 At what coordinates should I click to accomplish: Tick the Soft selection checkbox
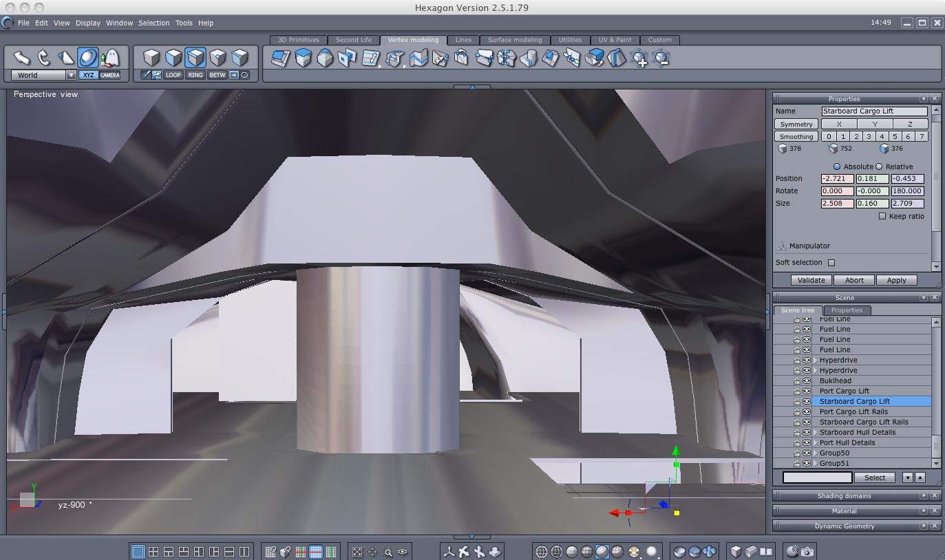831,262
